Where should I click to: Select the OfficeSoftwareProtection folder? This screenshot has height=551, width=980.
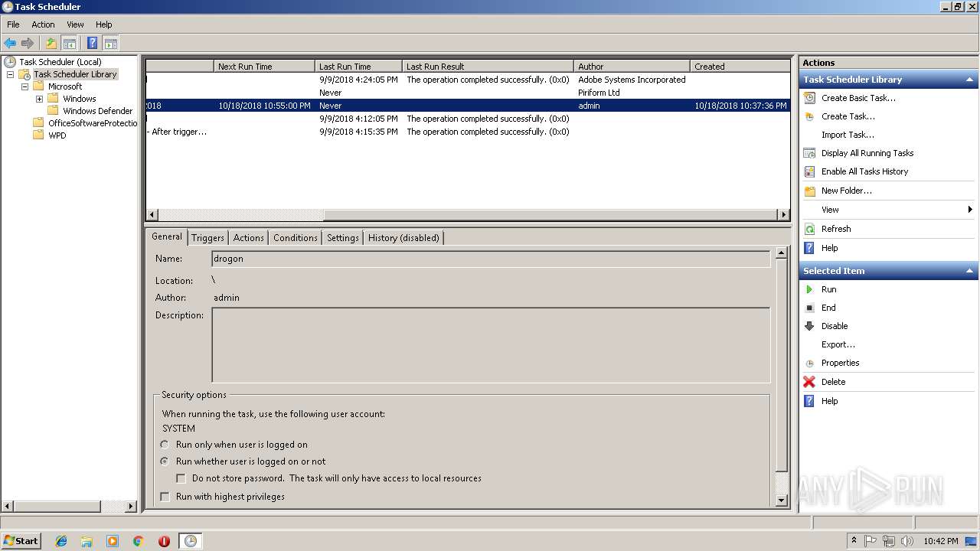tap(92, 123)
